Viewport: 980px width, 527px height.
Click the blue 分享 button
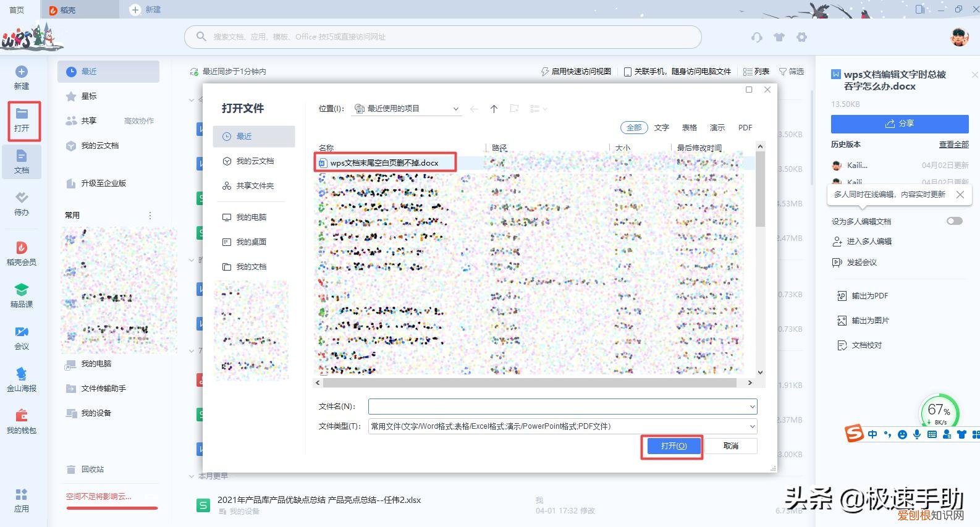pyautogui.click(x=900, y=124)
